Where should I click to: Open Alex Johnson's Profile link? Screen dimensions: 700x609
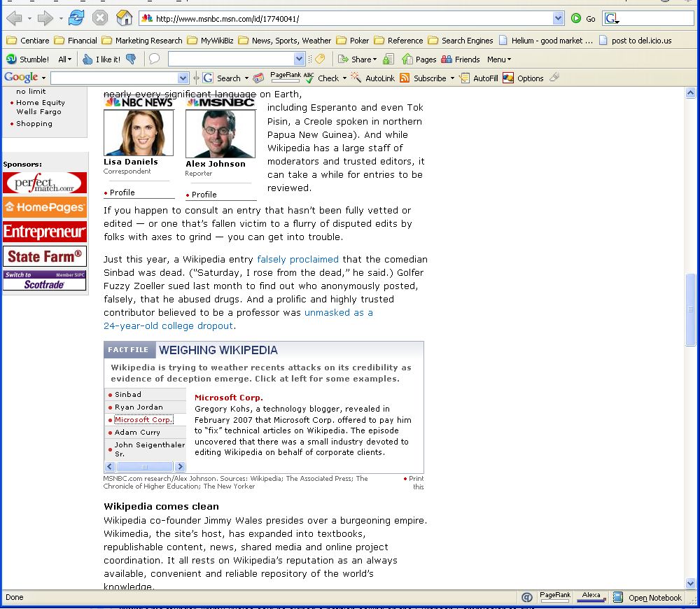click(x=204, y=195)
